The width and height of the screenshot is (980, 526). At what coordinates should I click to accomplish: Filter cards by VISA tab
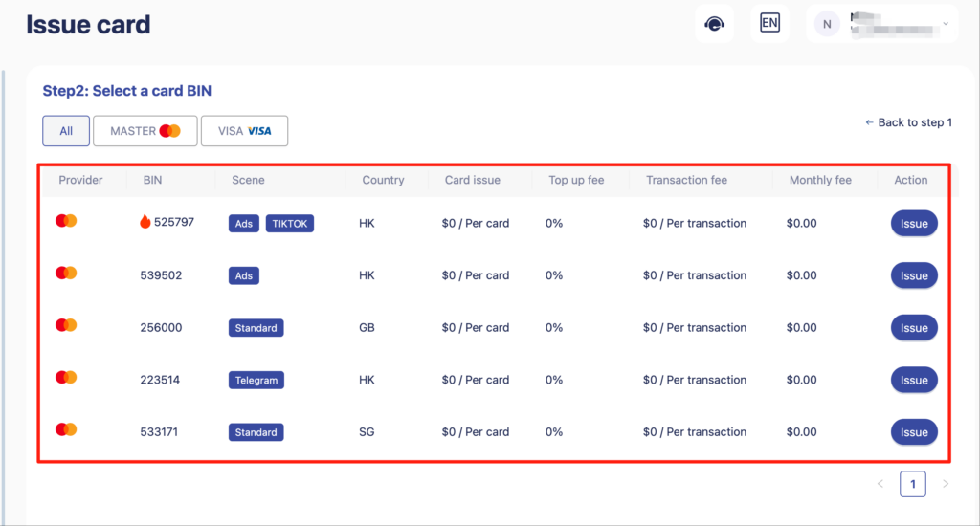(244, 131)
